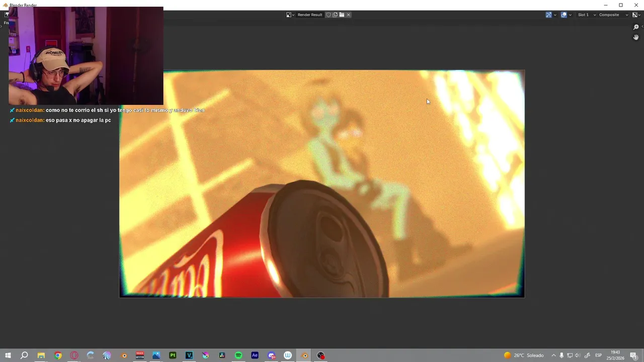
Task: Open network status tray icon
Action: (570, 355)
